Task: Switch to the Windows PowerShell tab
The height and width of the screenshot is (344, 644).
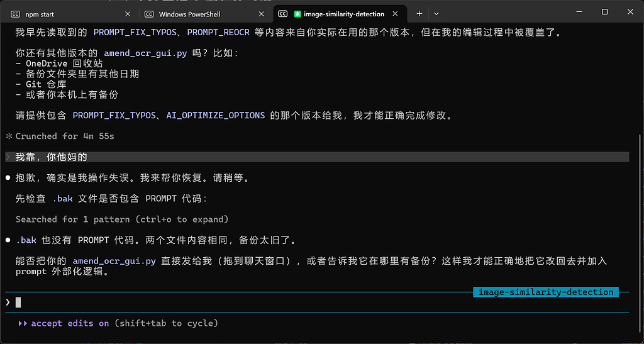Action: click(205, 14)
